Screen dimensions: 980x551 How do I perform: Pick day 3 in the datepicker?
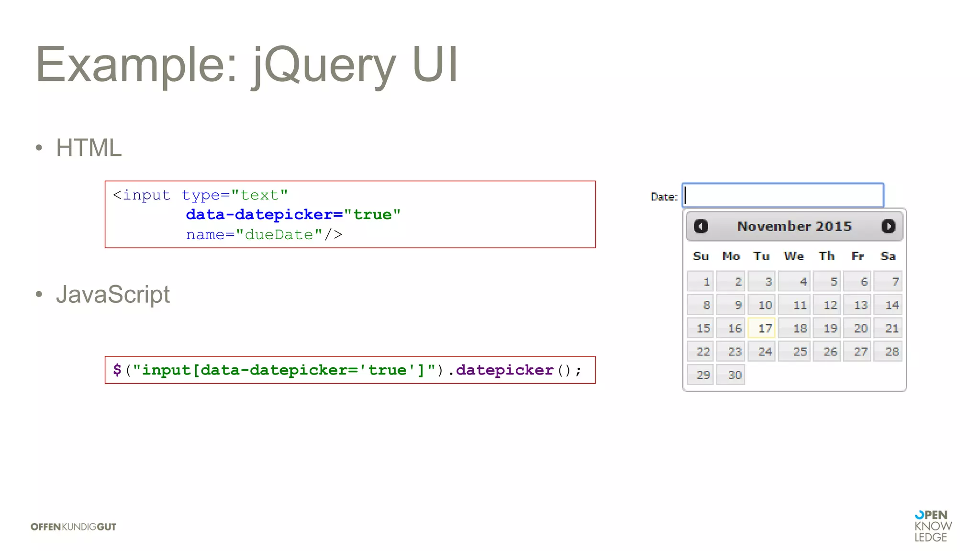[x=761, y=281]
